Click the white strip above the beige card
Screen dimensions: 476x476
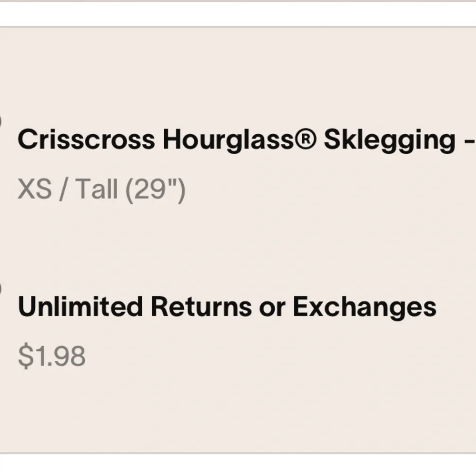coord(238,14)
